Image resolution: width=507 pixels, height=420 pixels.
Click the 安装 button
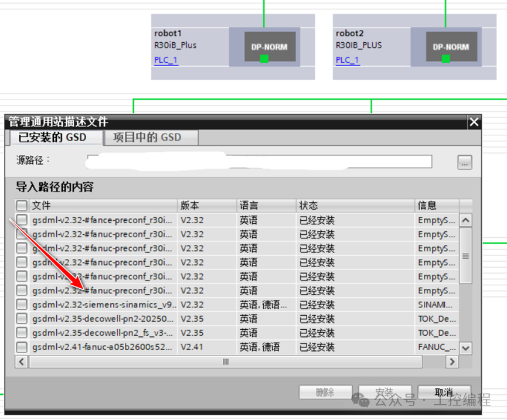384,392
